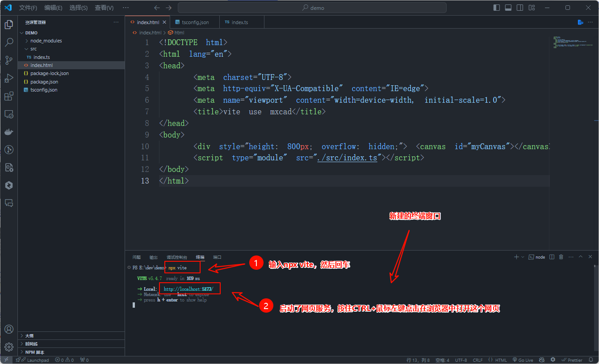Collapse the src folder
The width and height of the screenshot is (599, 364).
pyautogui.click(x=34, y=49)
